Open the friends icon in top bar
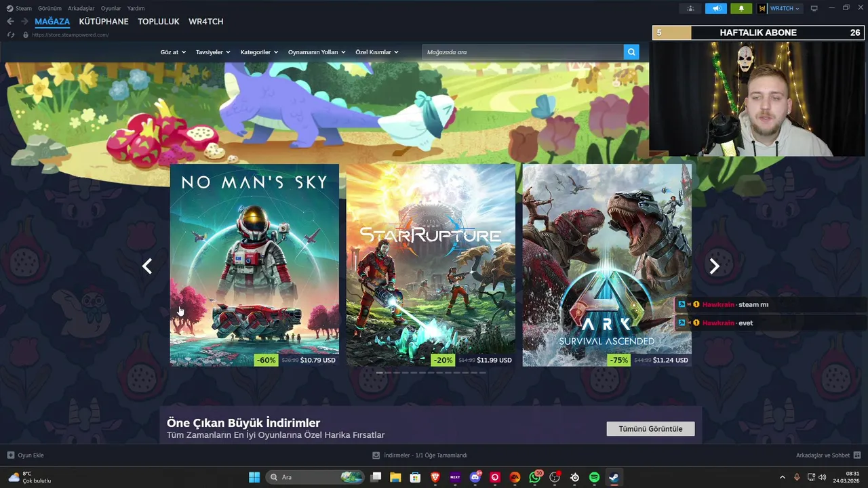Image resolution: width=868 pixels, height=488 pixels. (690, 8)
